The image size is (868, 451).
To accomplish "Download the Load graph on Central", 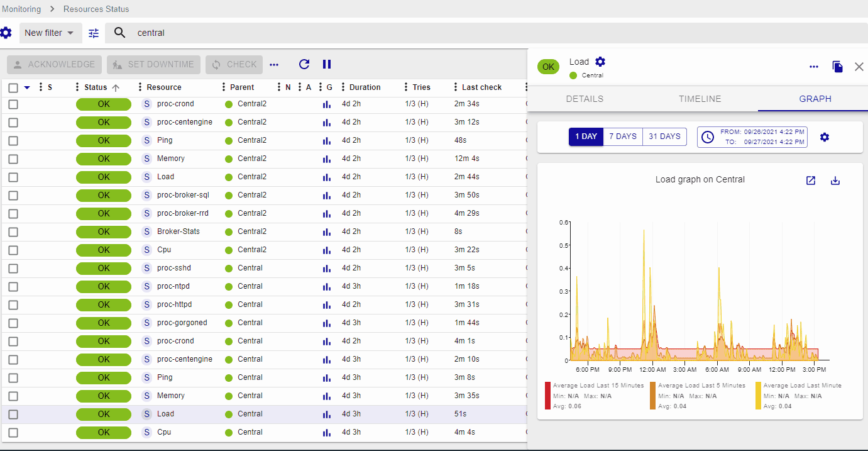I will [x=835, y=181].
